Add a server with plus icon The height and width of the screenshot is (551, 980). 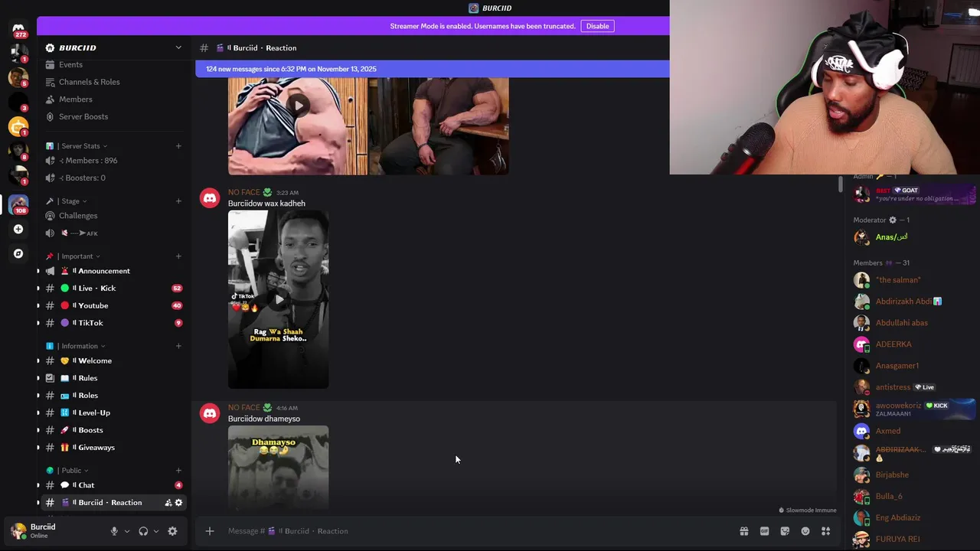18,229
